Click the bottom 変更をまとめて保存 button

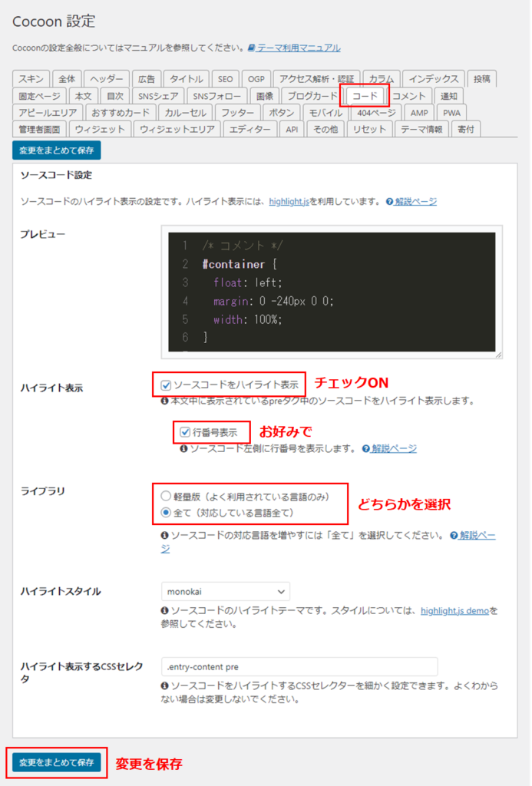pos(57,762)
